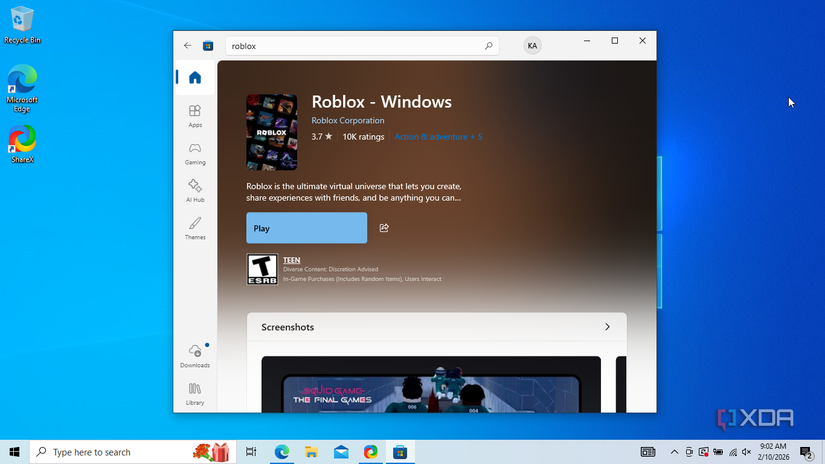Open the Apps section in sidebar

point(195,116)
